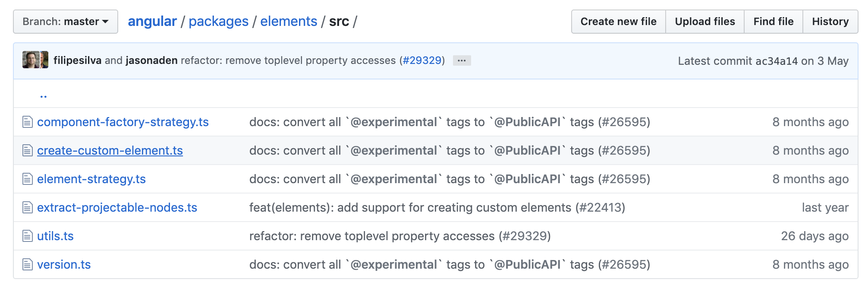Click file icon beside version.ts
Screen dimensions: 868x292
point(28,265)
